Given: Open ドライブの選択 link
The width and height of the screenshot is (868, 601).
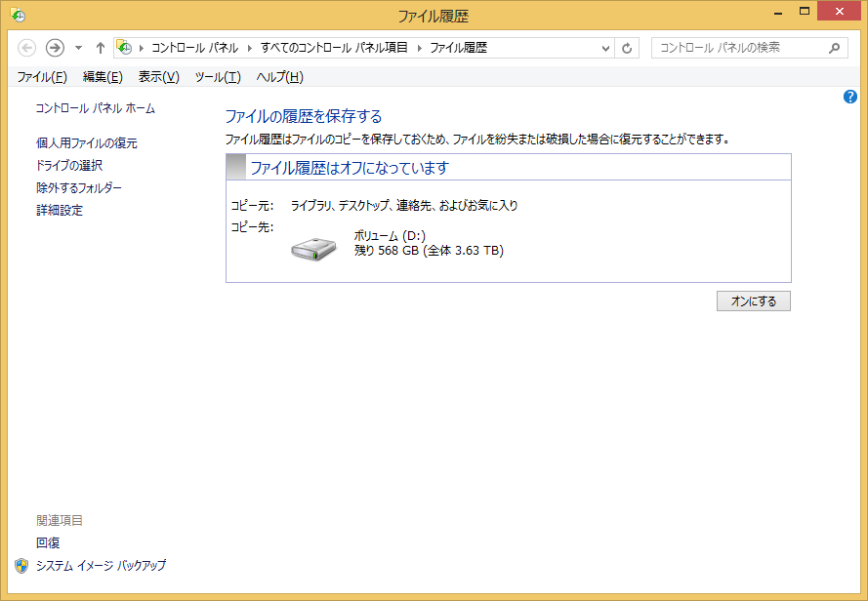Looking at the screenshot, I should [69, 166].
